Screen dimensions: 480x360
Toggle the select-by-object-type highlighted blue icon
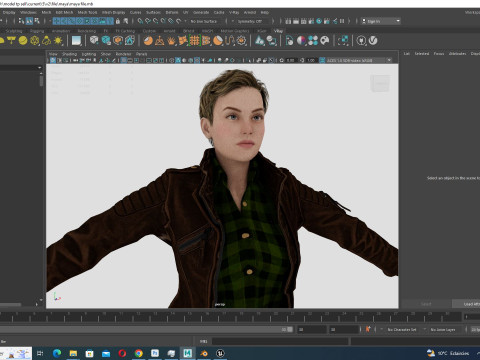click(x=29, y=21)
